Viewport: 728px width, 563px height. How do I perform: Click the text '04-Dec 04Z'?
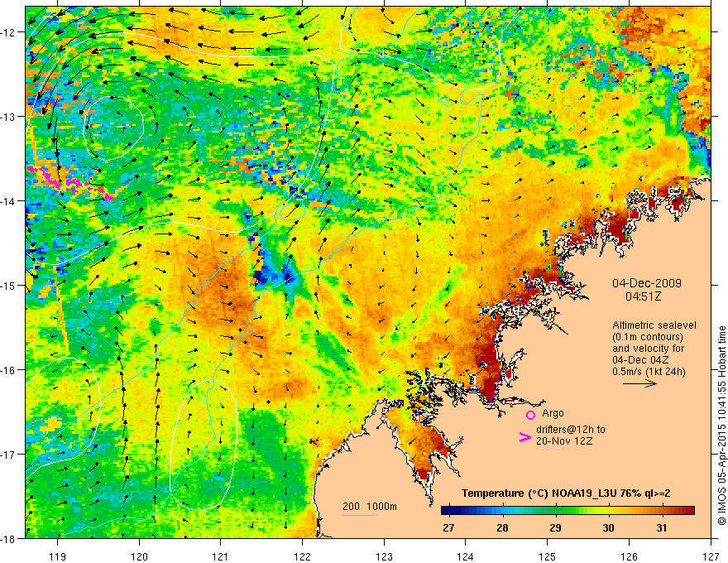637,360
